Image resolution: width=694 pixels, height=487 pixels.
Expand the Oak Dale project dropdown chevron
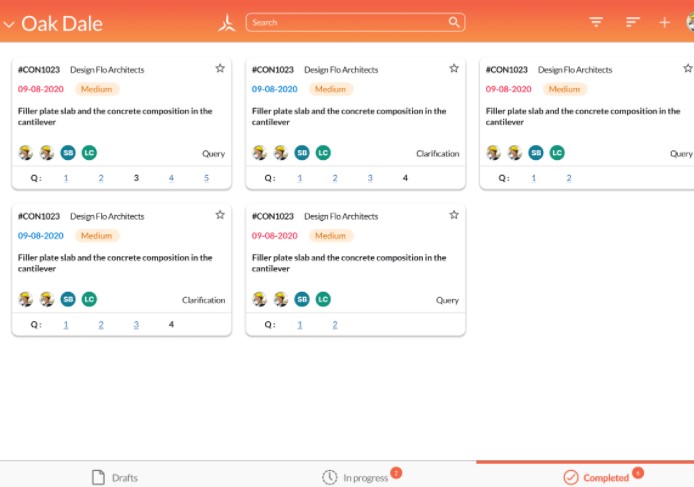pyautogui.click(x=9, y=25)
